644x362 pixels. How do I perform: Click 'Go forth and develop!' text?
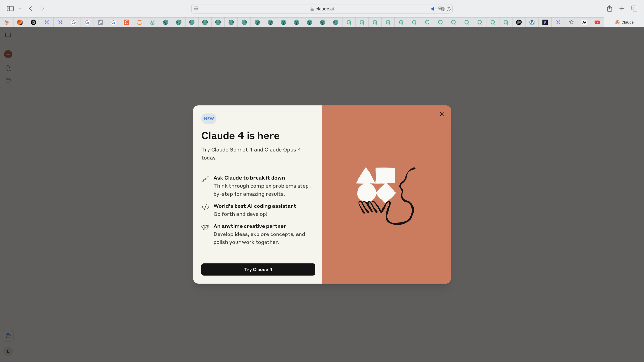(x=240, y=214)
